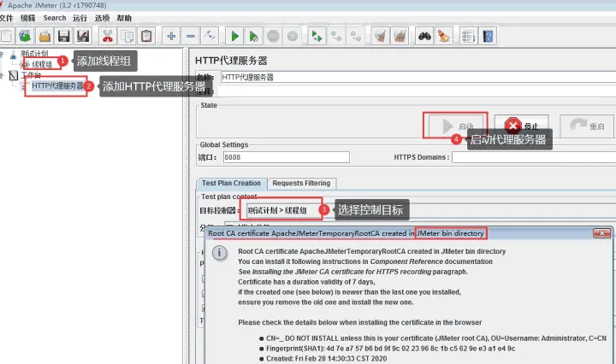The image size is (616, 364).
Task: Click the Remote Shutdown All icon
Action: tap(356, 36)
